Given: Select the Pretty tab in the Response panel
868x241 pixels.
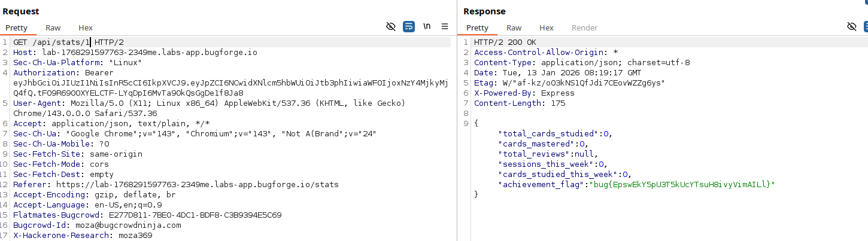Looking at the screenshot, I should pyautogui.click(x=478, y=28).
